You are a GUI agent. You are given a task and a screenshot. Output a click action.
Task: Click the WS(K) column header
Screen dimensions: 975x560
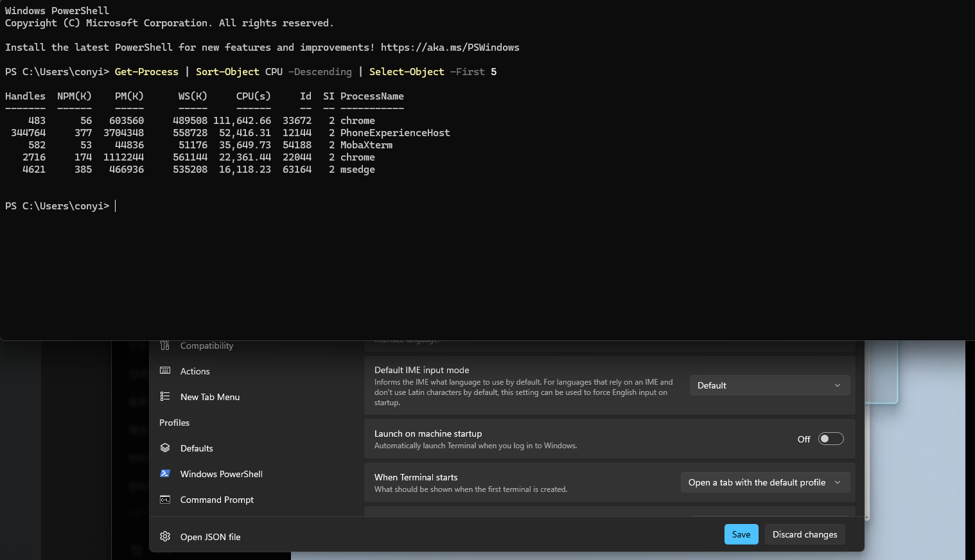193,96
